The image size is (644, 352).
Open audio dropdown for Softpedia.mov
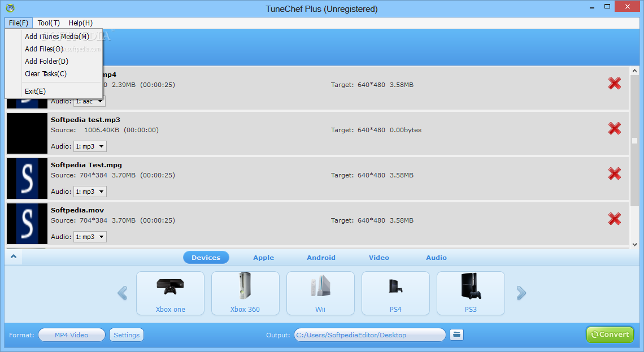tap(90, 237)
